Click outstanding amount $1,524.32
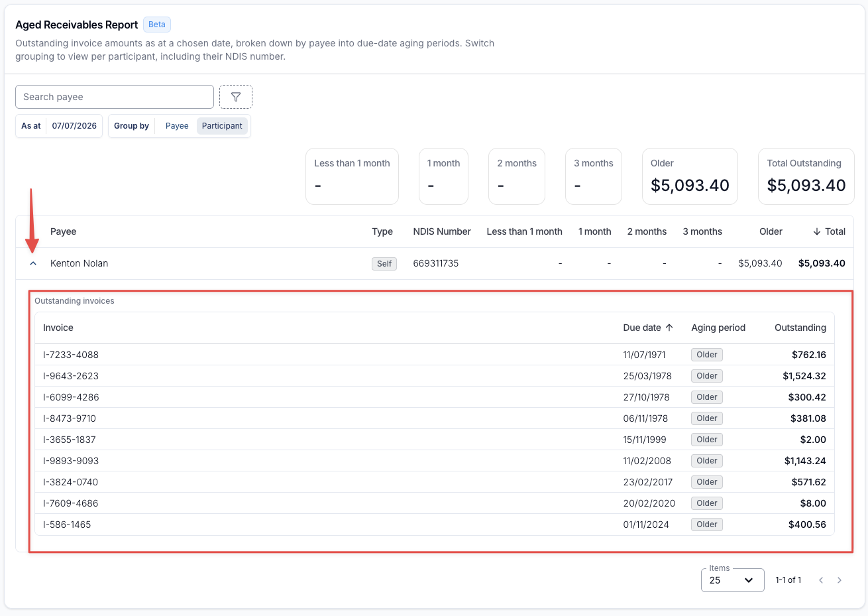This screenshot has width=868, height=616. (804, 376)
